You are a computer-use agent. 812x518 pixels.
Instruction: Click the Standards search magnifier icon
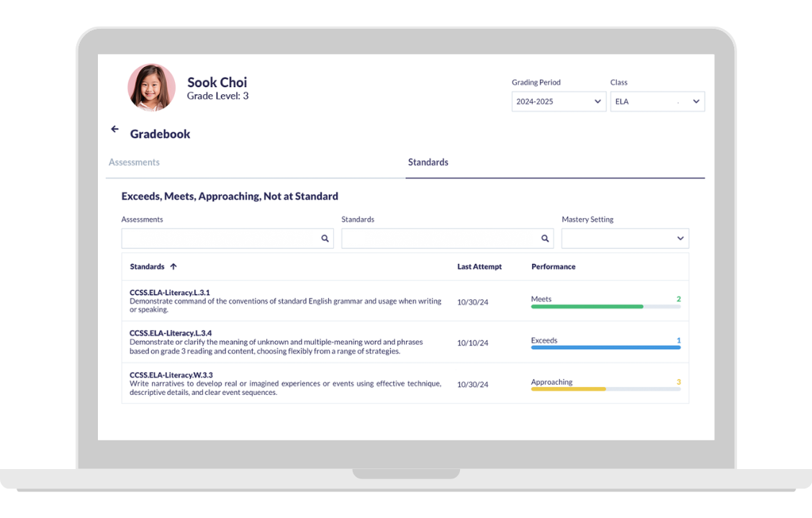click(545, 239)
